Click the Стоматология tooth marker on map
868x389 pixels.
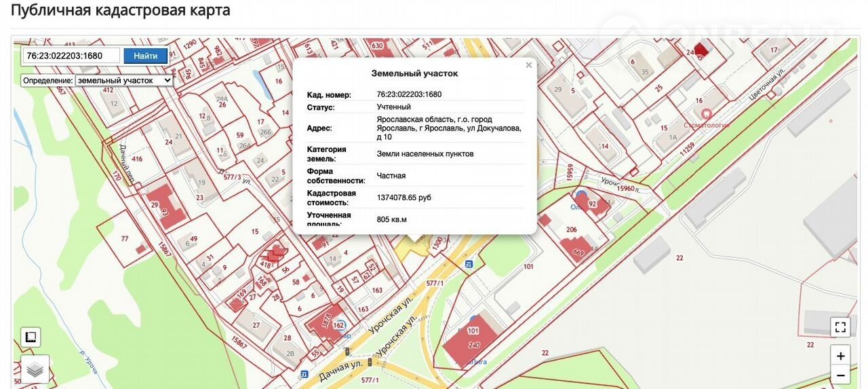click(x=707, y=114)
